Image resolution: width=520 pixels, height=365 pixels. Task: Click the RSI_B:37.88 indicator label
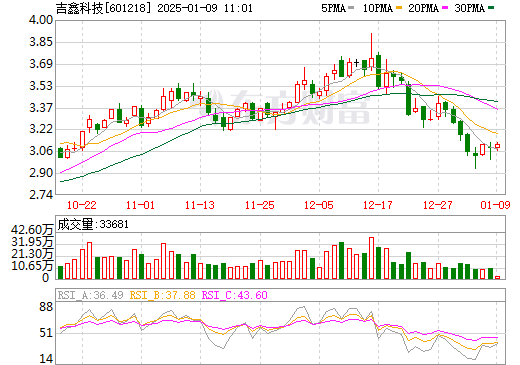coord(162,295)
